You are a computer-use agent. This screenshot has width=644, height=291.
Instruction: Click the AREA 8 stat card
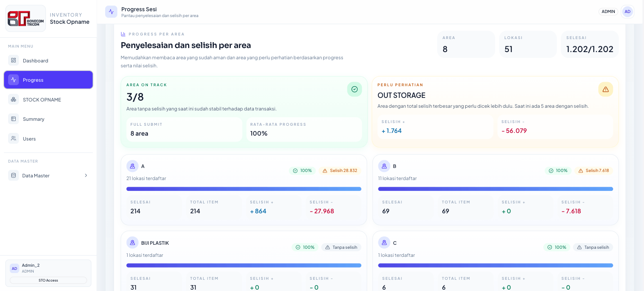click(466, 44)
